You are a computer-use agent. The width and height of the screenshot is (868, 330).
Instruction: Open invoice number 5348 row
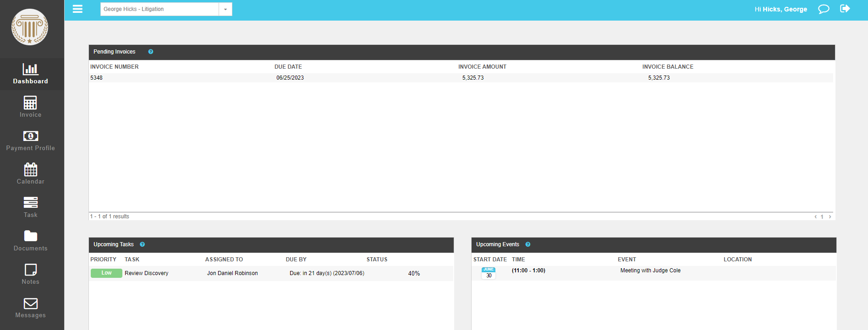[x=97, y=78]
